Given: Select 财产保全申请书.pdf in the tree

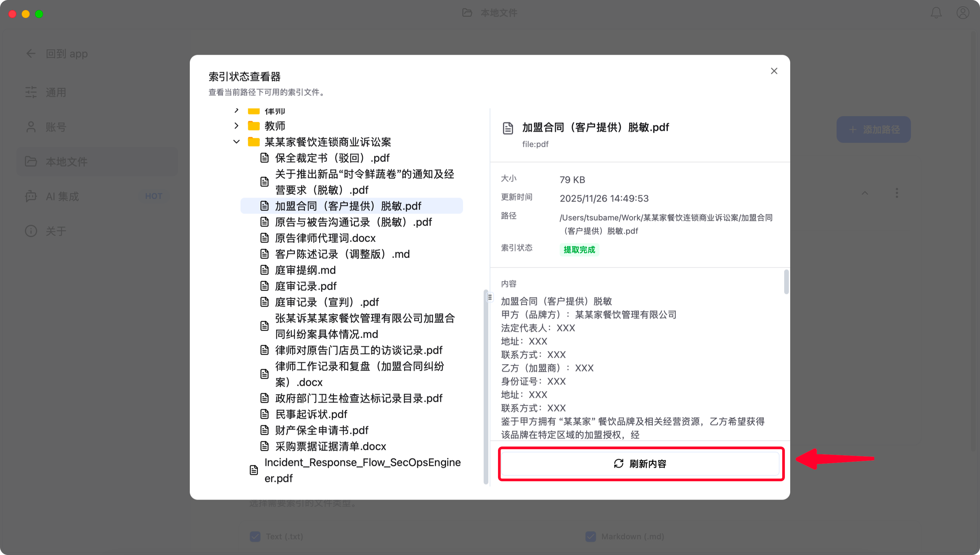Looking at the screenshot, I should pos(322,430).
